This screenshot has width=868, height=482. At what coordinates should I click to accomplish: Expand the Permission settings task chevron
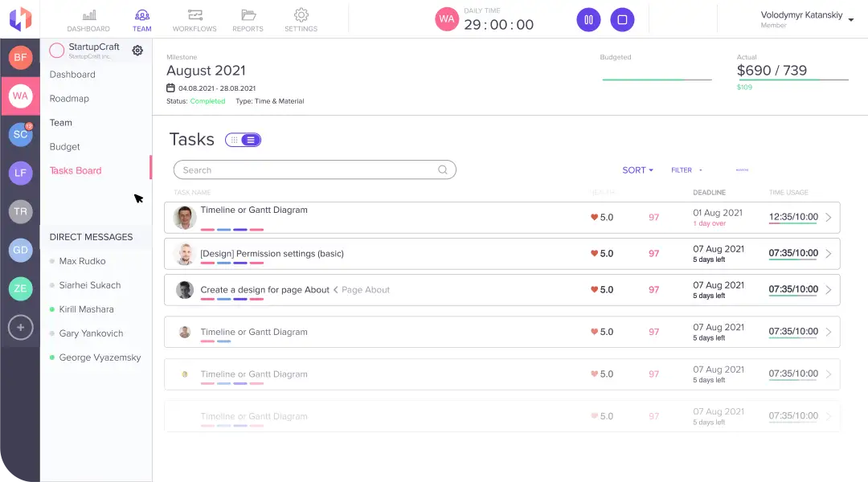click(x=829, y=254)
